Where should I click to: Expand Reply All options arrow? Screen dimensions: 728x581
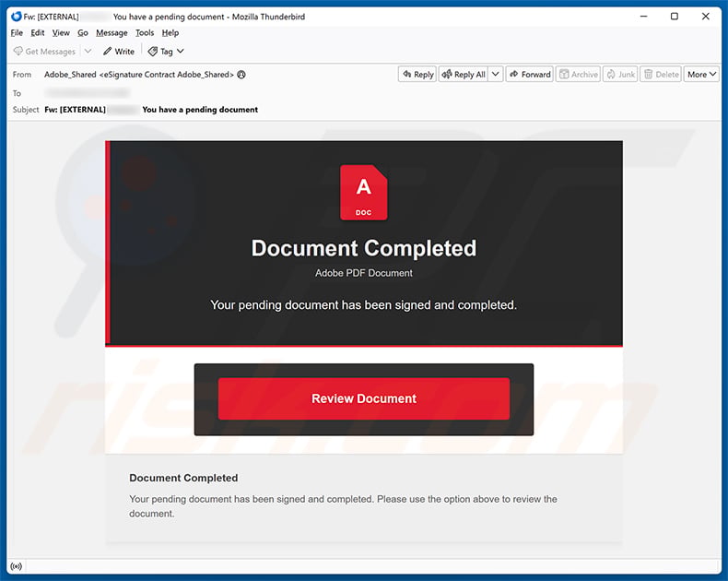coord(496,75)
